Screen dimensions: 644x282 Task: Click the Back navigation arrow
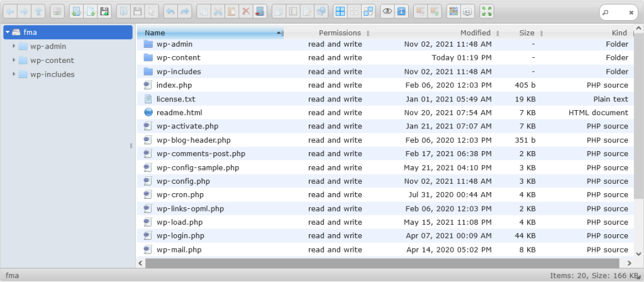coord(10,11)
